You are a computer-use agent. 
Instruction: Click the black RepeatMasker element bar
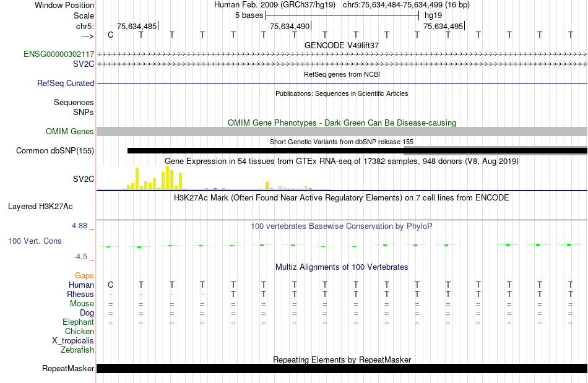tap(342, 368)
